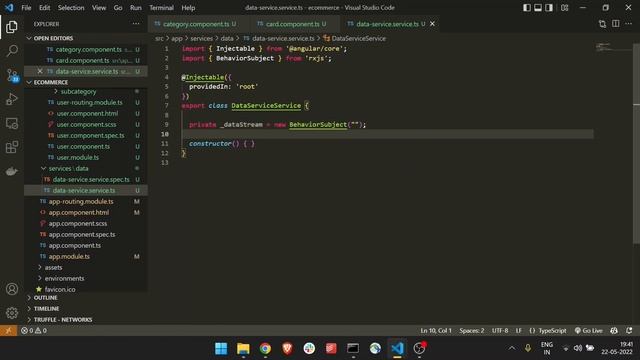Change indentation via Spaces: 2
Viewport: 640px width, 360px height.
[471, 331]
